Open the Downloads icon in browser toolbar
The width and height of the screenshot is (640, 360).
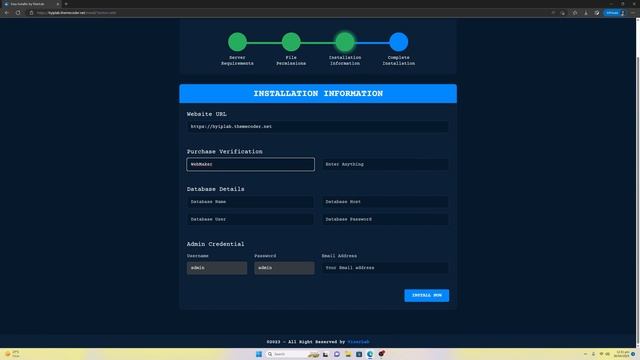[x=586, y=13]
